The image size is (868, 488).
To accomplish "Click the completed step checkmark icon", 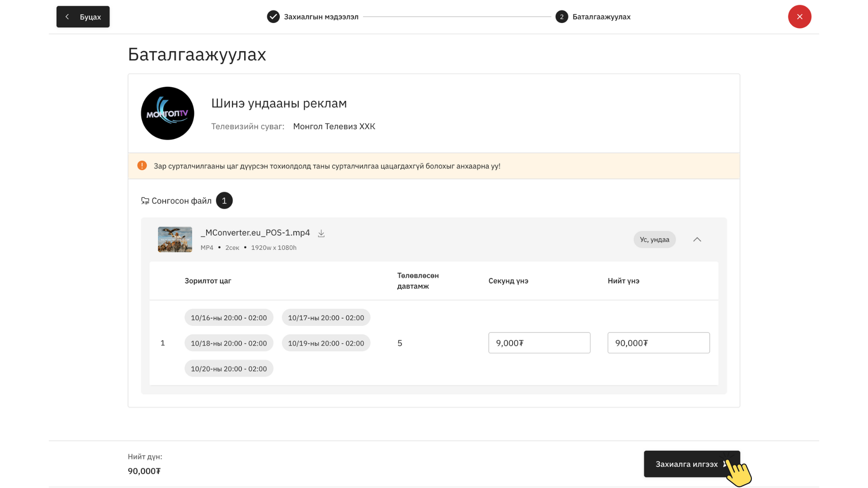I will pyautogui.click(x=273, y=17).
